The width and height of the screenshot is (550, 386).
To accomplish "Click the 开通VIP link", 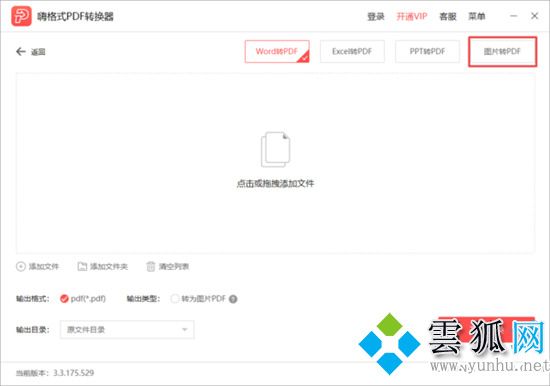I will pos(412,16).
